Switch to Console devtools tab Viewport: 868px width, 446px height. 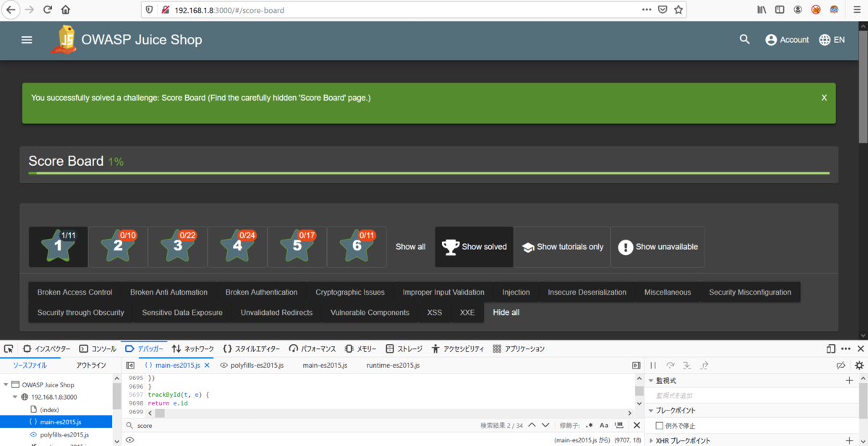[98, 348]
